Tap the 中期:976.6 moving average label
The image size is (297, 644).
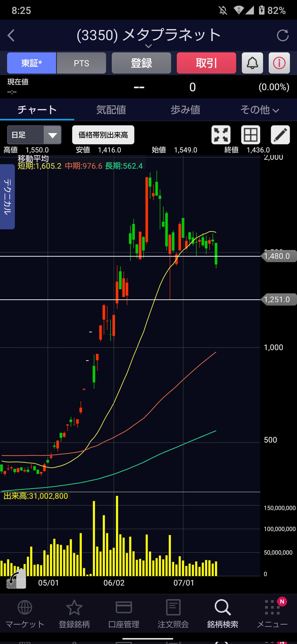pos(84,166)
